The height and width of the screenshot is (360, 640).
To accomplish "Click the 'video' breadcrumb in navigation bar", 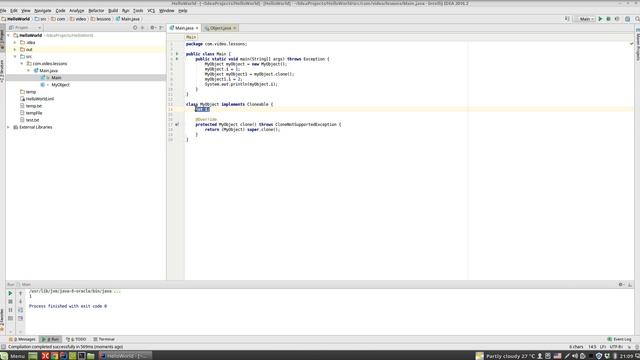I will [78, 19].
